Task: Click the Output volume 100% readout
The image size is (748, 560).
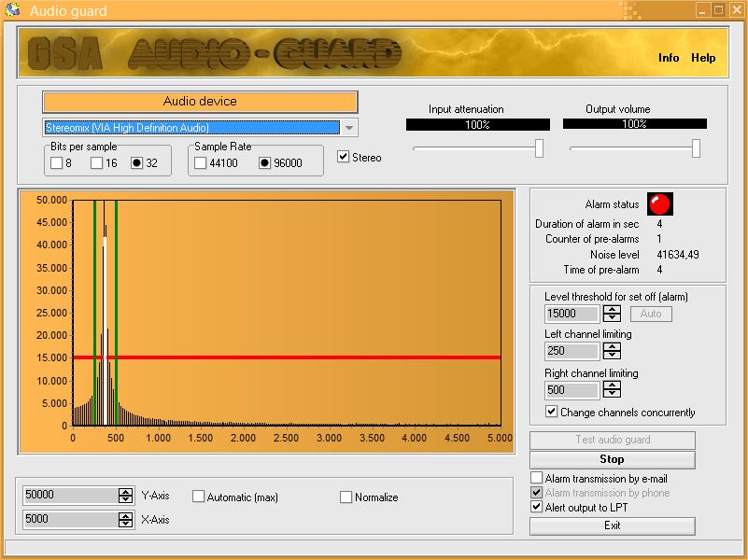Action: [x=634, y=124]
